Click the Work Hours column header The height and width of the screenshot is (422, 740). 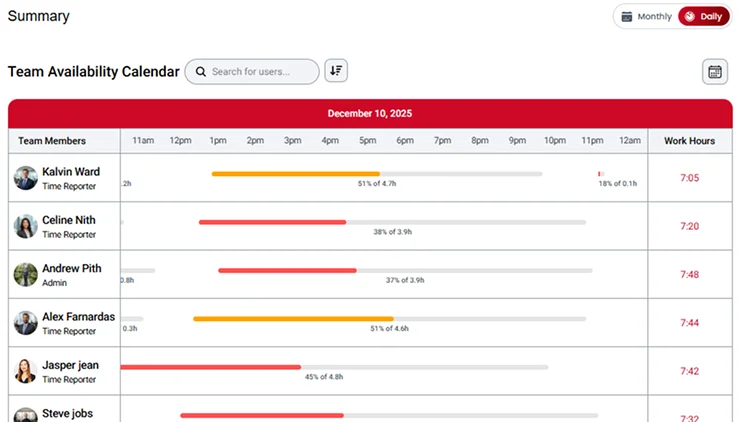click(689, 141)
